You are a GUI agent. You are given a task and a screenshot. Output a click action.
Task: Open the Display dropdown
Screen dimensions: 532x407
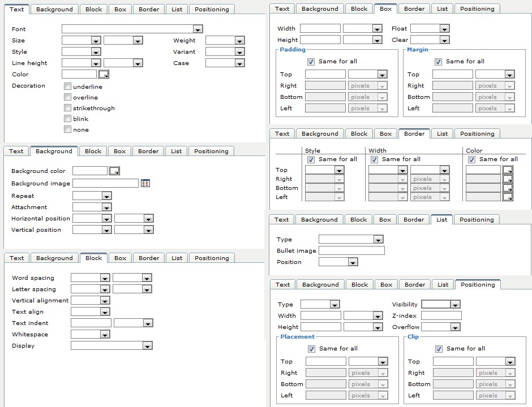(111, 345)
